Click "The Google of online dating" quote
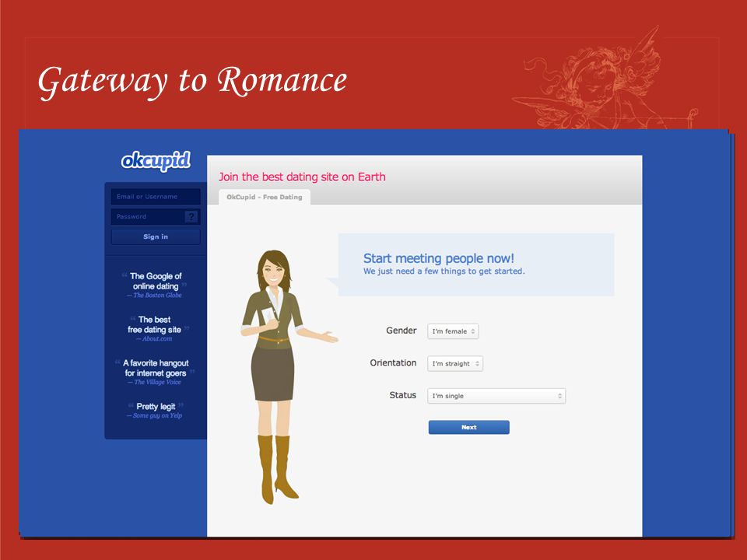This screenshot has height=560, width=747. [156, 281]
